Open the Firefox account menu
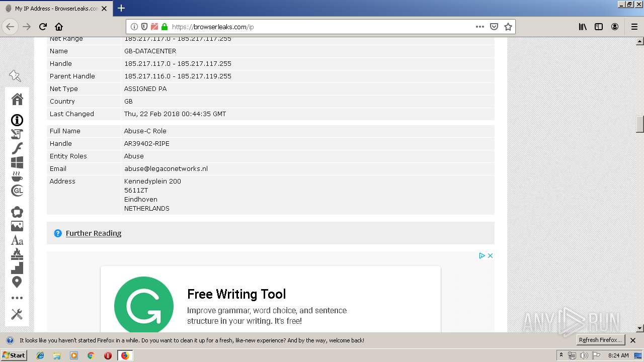 tap(615, 27)
